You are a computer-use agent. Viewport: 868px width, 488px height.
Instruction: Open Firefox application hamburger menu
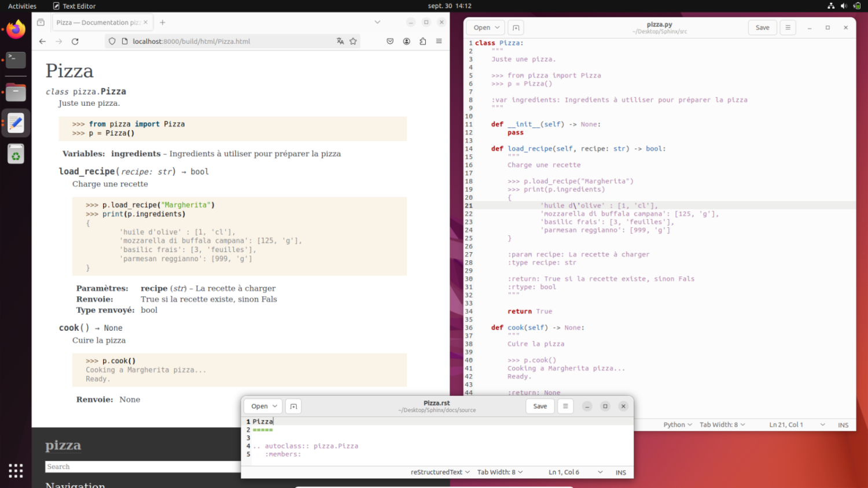pos(439,41)
